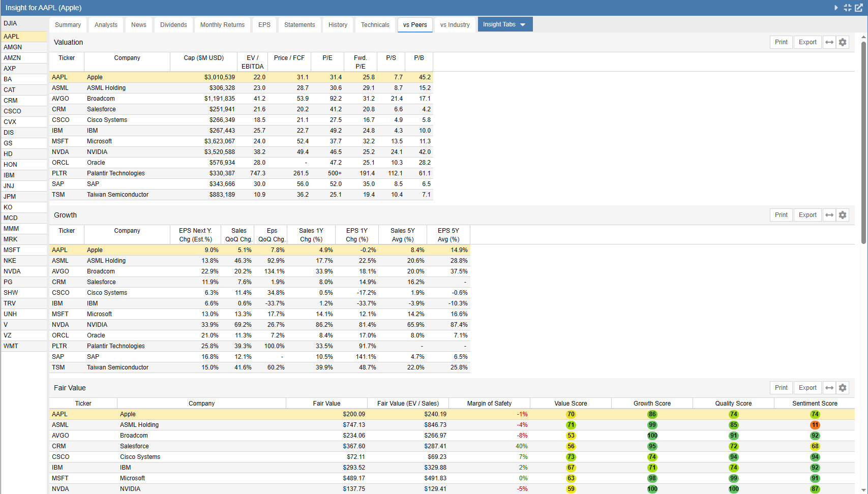Screen dimensions: 868x494
Task: Click the vertical scrollbar thumb
Action: (863, 142)
